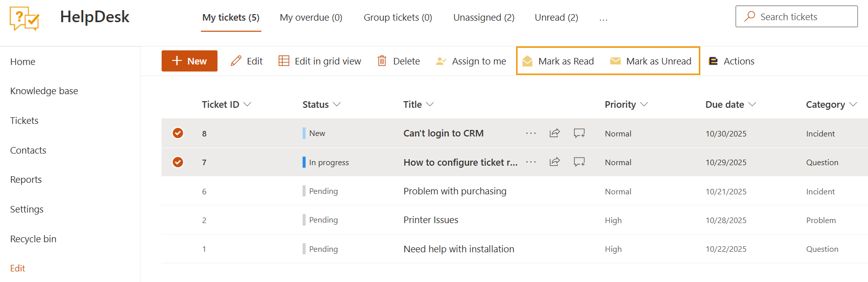Mark selected tickets as Read
868x282 pixels.
tap(558, 61)
